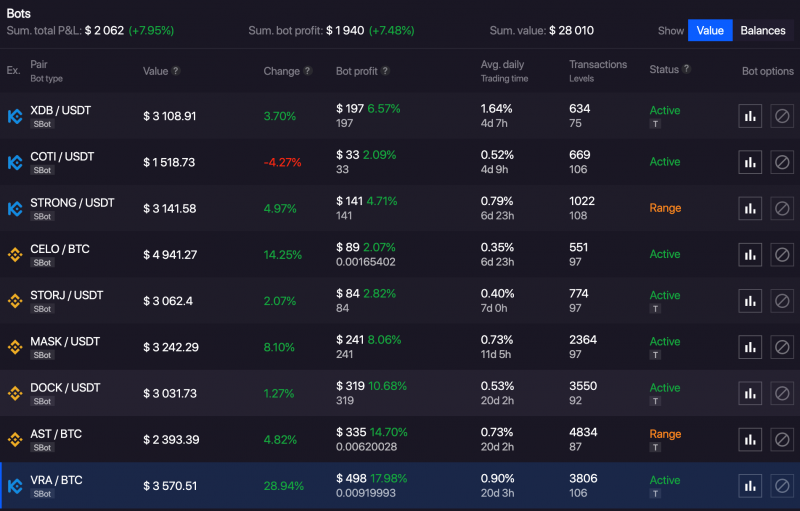
Task: Click the T badge under XDB / USDT status
Action: (655, 124)
